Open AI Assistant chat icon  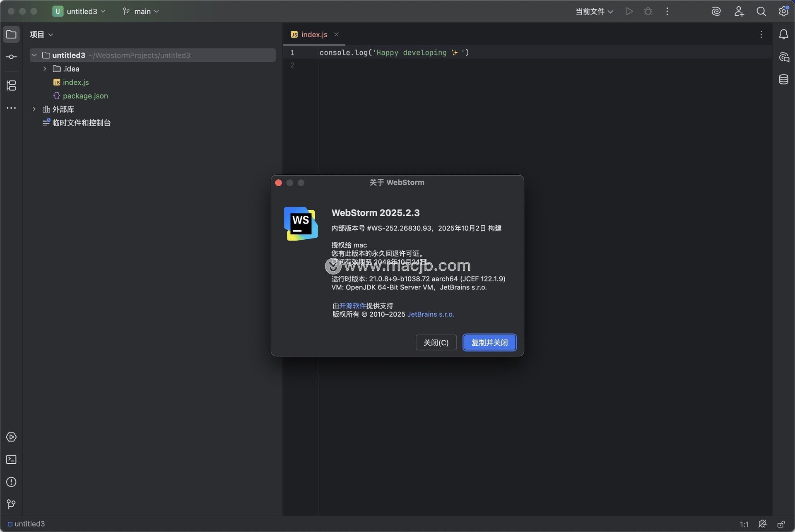click(783, 57)
